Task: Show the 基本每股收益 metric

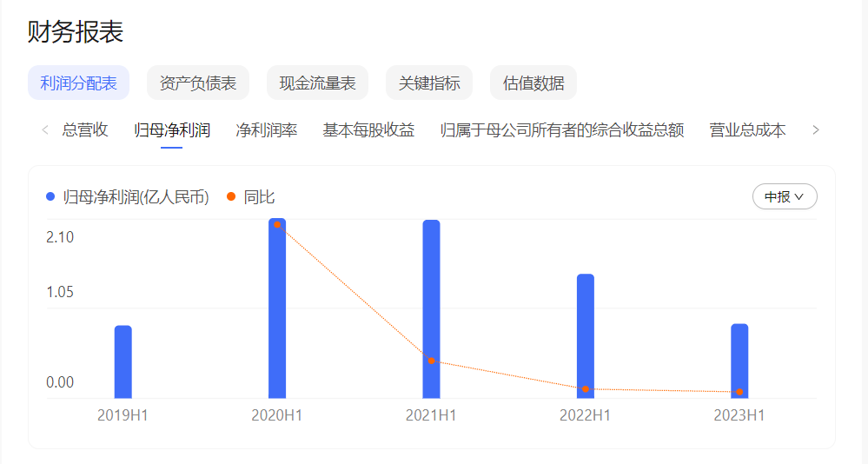Action: point(368,130)
